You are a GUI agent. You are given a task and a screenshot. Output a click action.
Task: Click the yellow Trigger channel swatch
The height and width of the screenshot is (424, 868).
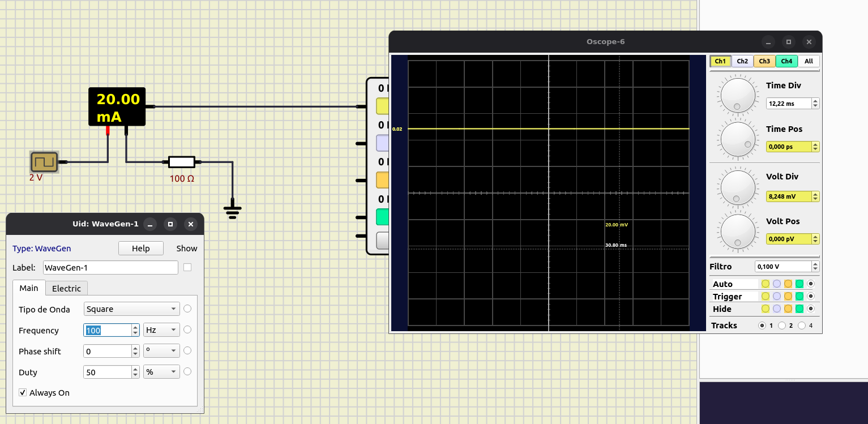coord(766,295)
